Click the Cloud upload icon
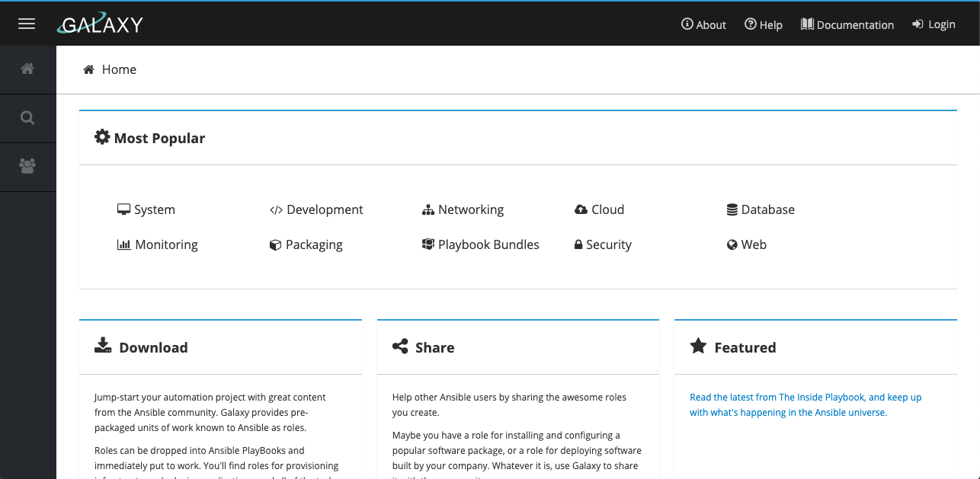Image resolution: width=980 pixels, height=479 pixels. click(x=581, y=209)
